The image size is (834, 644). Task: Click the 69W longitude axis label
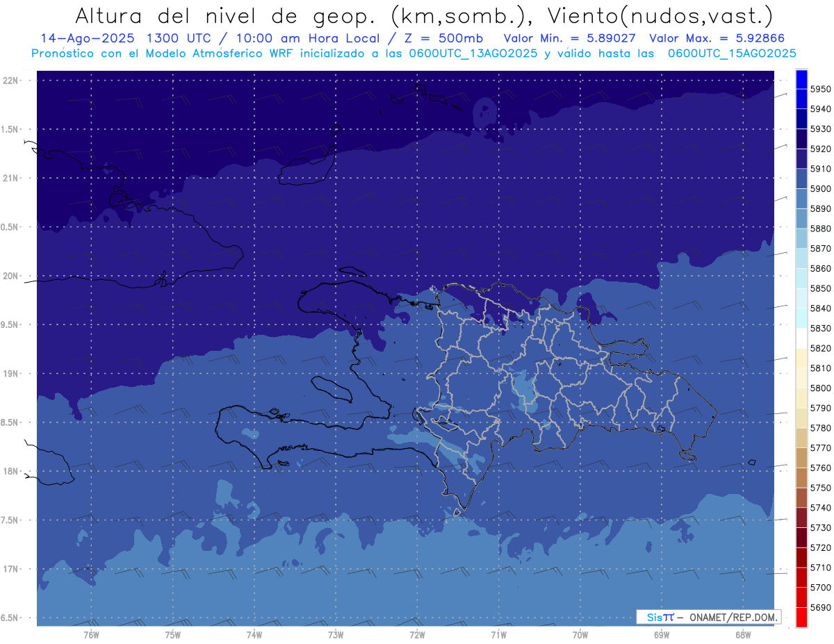coord(662,635)
